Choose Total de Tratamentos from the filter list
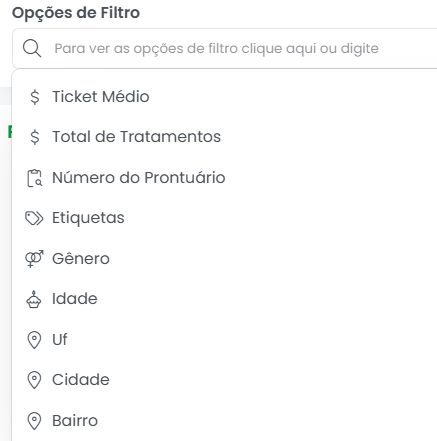This screenshot has height=441, width=437. (x=224, y=137)
